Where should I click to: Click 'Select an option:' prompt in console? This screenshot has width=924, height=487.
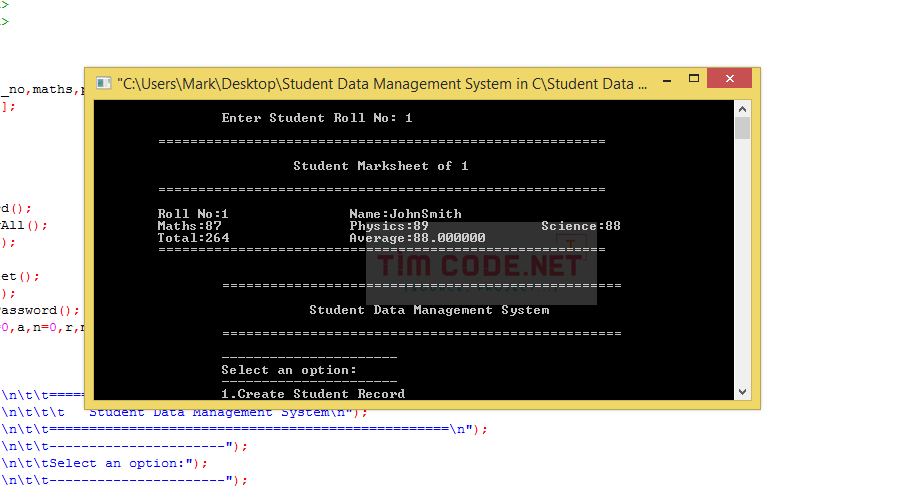[x=289, y=370]
